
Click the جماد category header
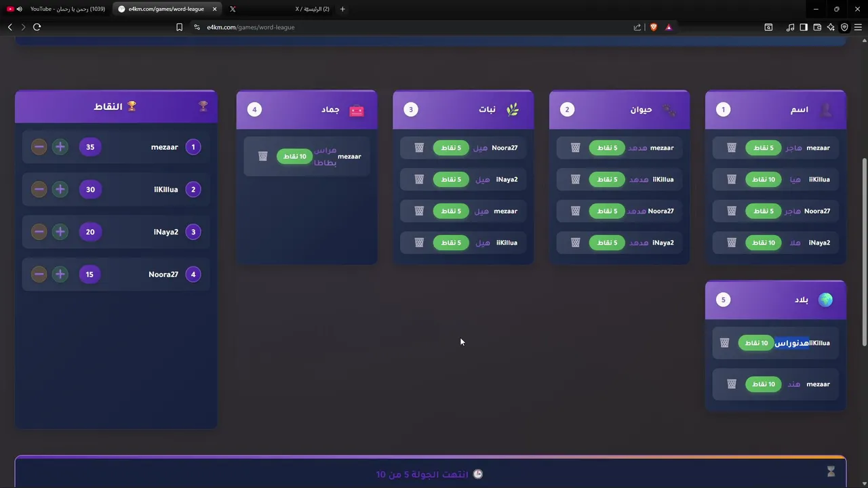click(x=307, y=109)
